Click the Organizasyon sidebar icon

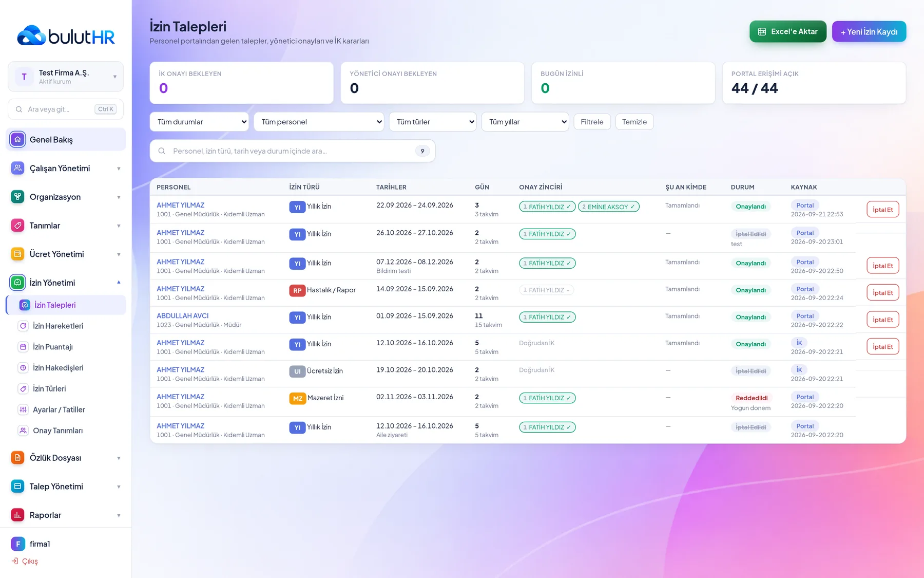click(x=17, y=197)
